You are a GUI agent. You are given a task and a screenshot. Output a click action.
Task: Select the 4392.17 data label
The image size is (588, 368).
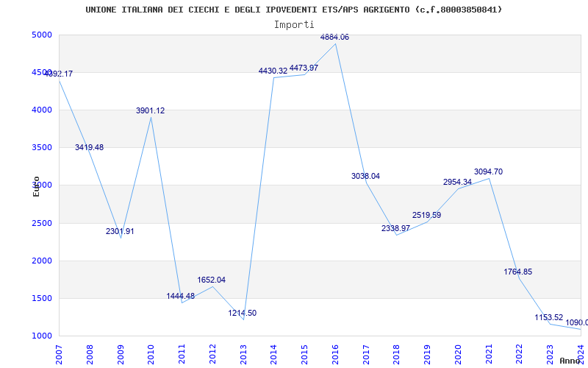(59, 74)
